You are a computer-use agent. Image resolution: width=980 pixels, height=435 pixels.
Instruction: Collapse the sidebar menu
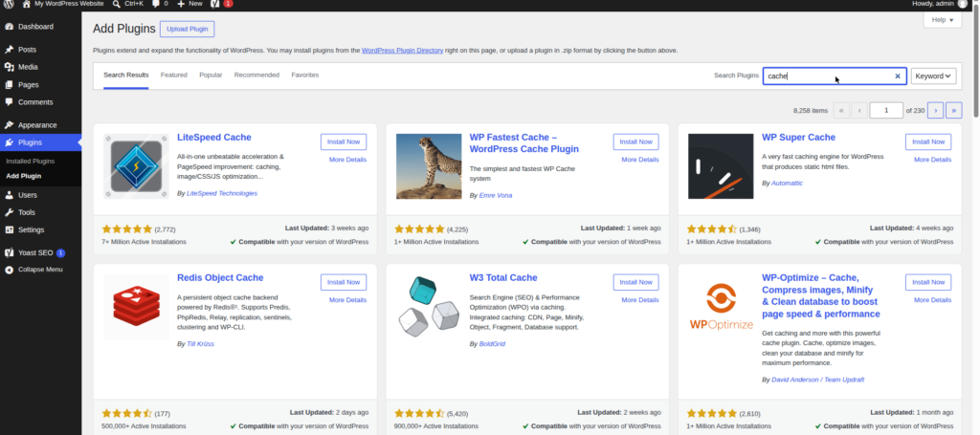tap(40, 270)
